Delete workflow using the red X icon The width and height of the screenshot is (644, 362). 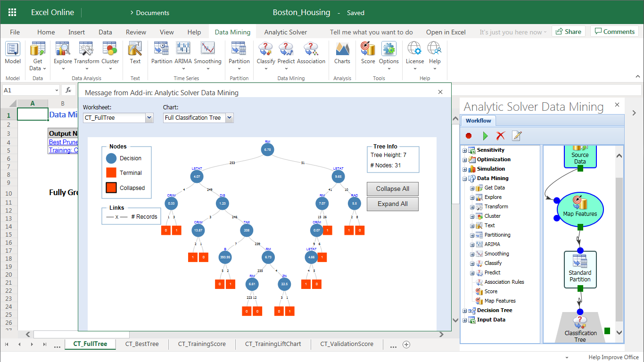(501, 136)
